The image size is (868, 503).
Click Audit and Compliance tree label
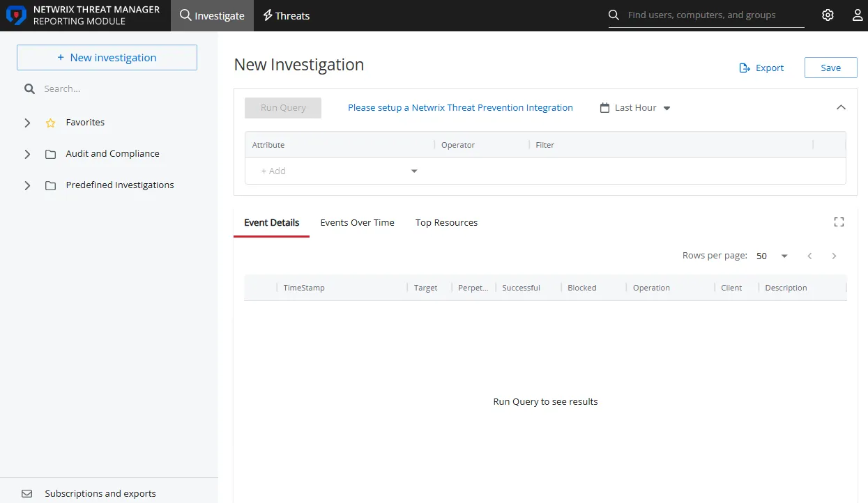point(113,154)
